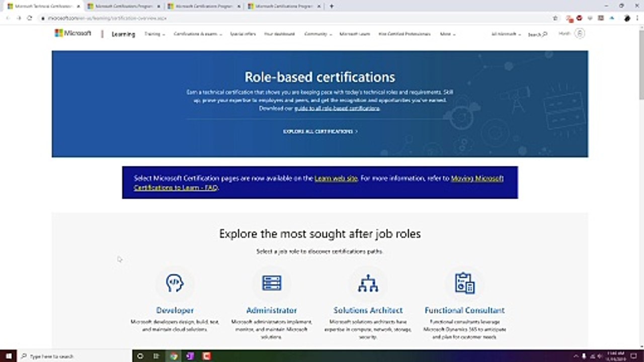This screenshot has width=644, height=362.
Task: Go back with the browser back arrow
Action: pyautogui.click(x=8, y=18)
